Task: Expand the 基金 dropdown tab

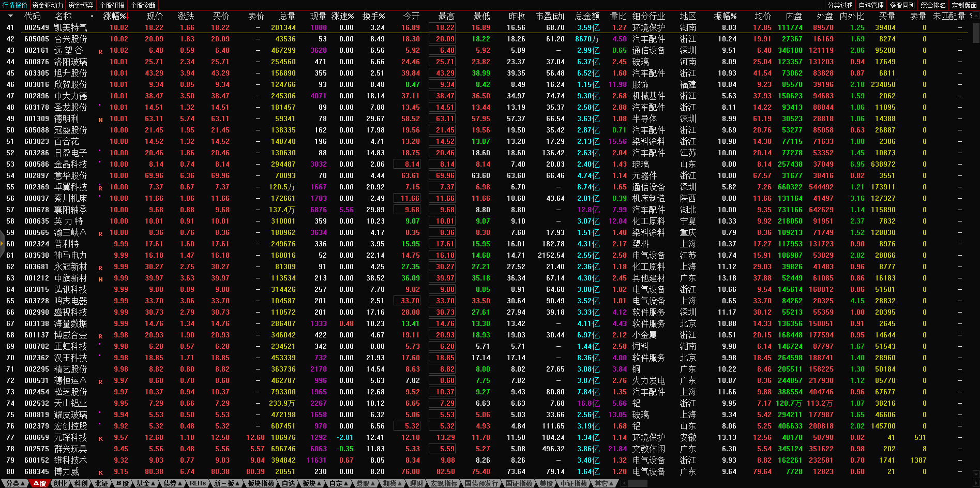Action: pyautogui.click(x=145, y=483)
